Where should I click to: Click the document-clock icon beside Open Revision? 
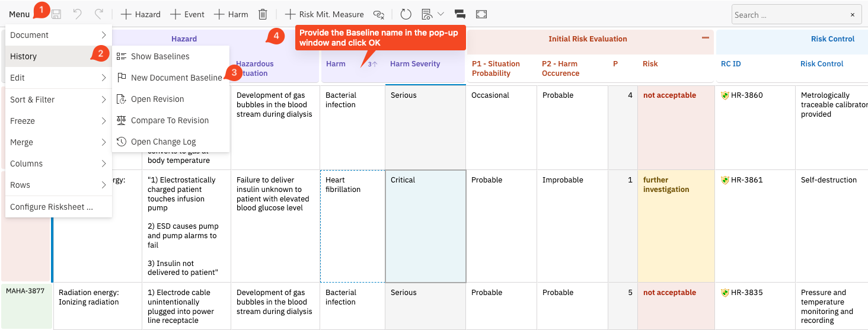(122, 99)
